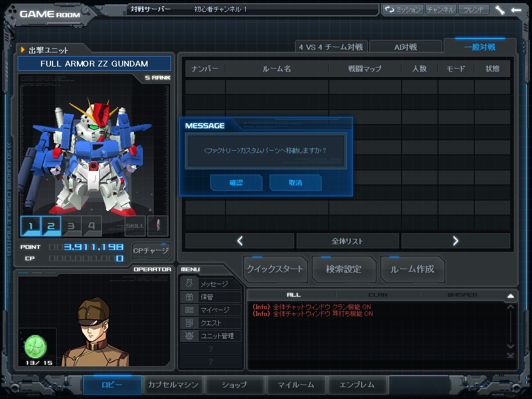Open settings via the wrench icon

(500, 10)
